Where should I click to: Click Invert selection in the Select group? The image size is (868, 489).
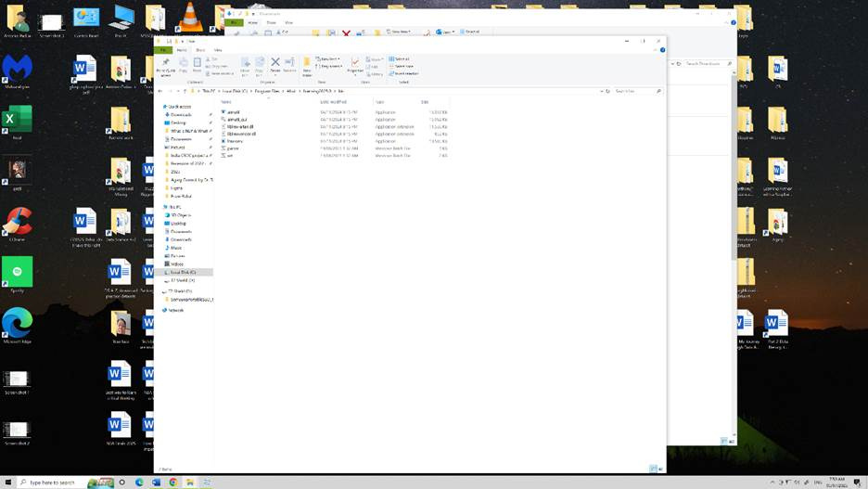[403, 73]
